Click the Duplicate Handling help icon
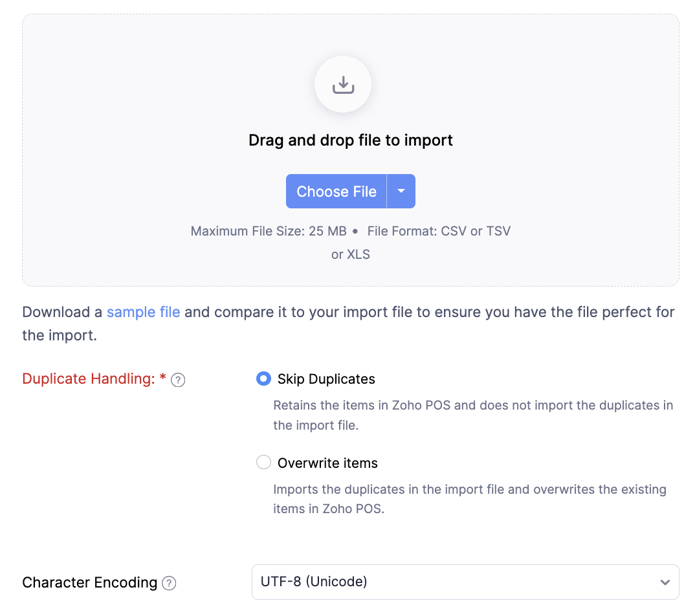This screenshot has width=695, height=616. (x=178, y=380)
